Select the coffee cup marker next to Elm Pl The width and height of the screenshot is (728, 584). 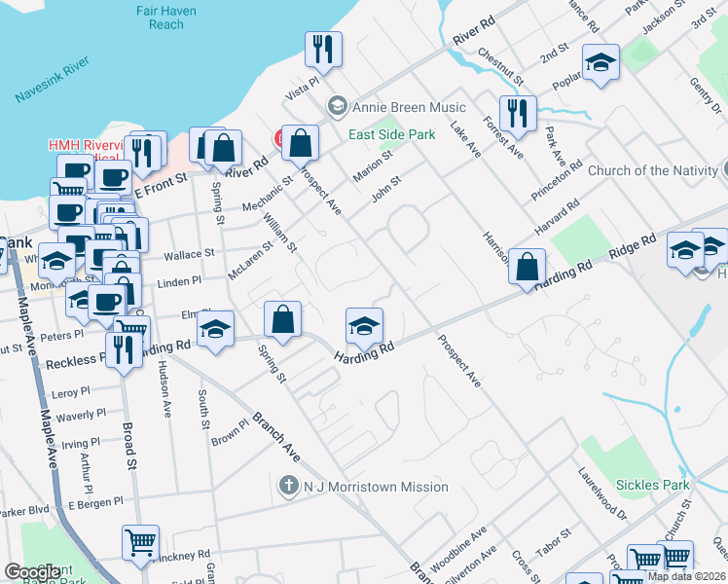107,303
